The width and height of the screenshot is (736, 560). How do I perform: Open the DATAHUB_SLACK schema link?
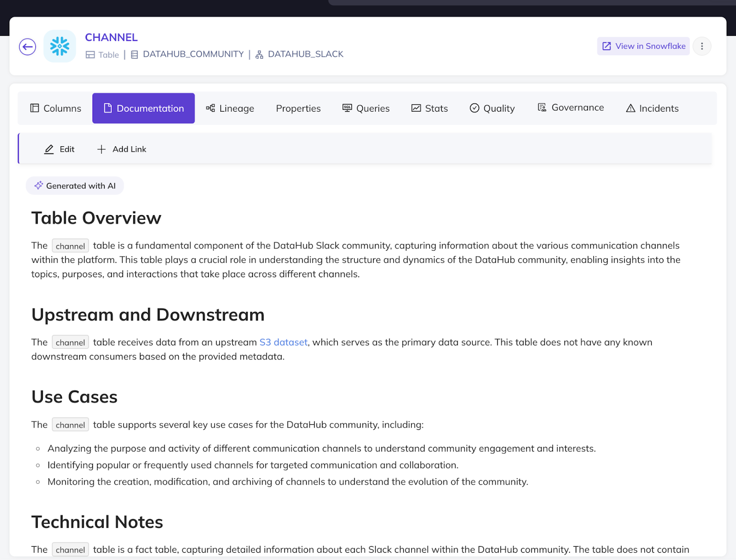(305, 54)
